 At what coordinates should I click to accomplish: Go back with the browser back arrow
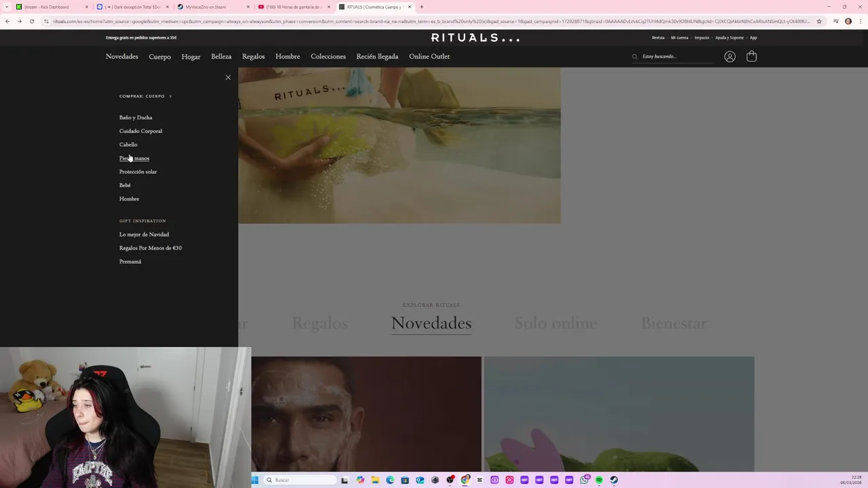(x=7, y=21)
